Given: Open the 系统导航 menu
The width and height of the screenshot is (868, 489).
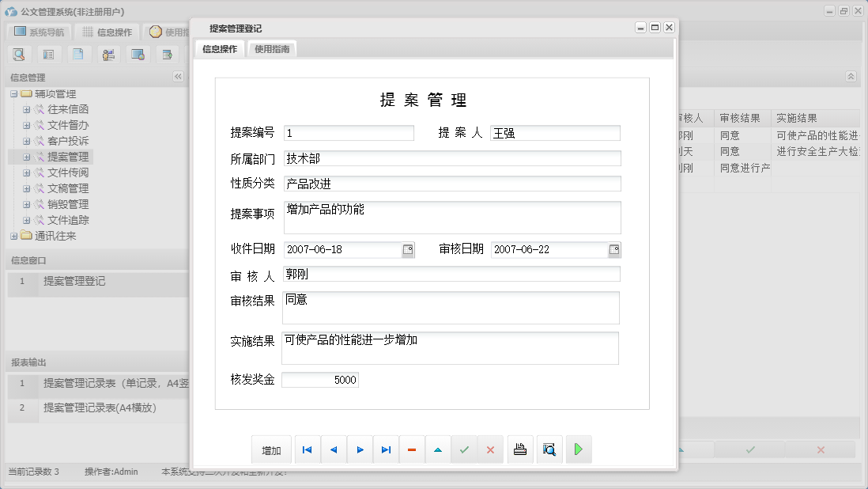Looking at the screenshot, I should pos(39,31).
